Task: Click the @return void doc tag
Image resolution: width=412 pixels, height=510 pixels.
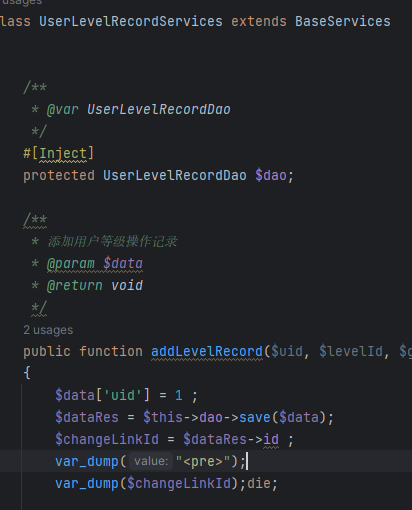Action: (95, 286)
